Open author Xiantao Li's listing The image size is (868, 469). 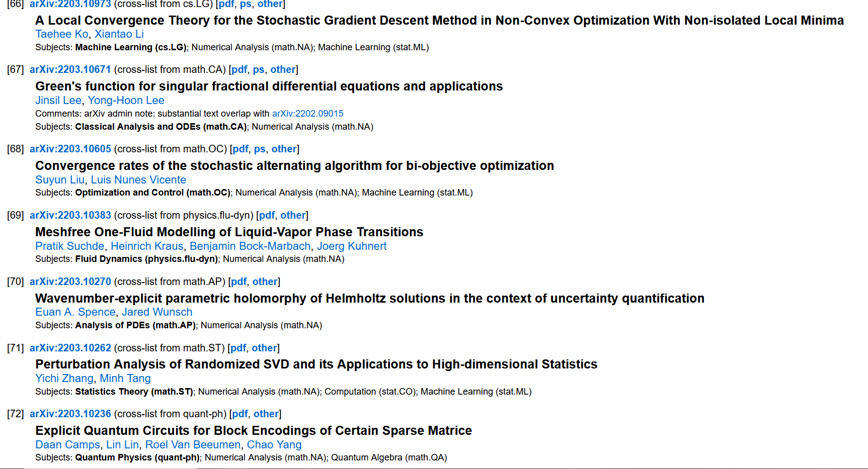119,34
